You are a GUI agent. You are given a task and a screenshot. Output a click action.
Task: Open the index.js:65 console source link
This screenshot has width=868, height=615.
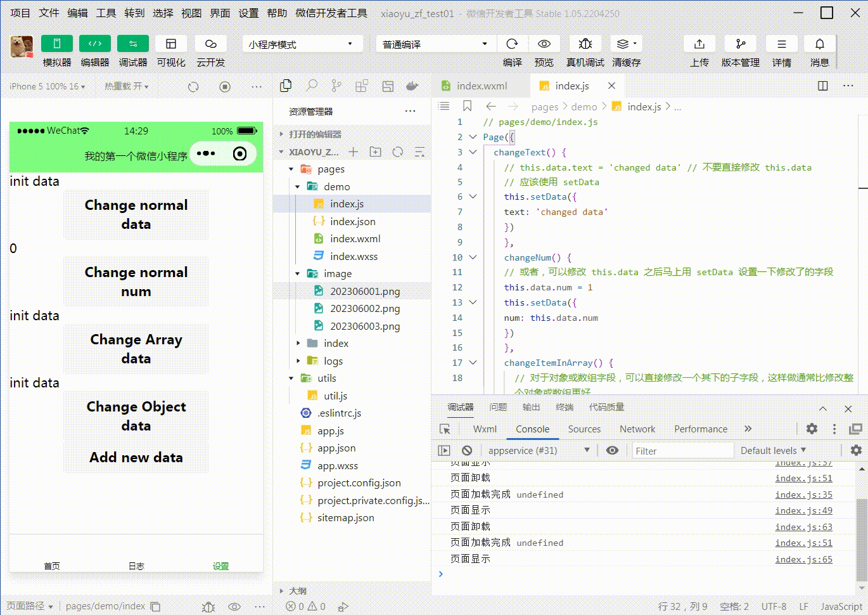click(x=803, y=559)
